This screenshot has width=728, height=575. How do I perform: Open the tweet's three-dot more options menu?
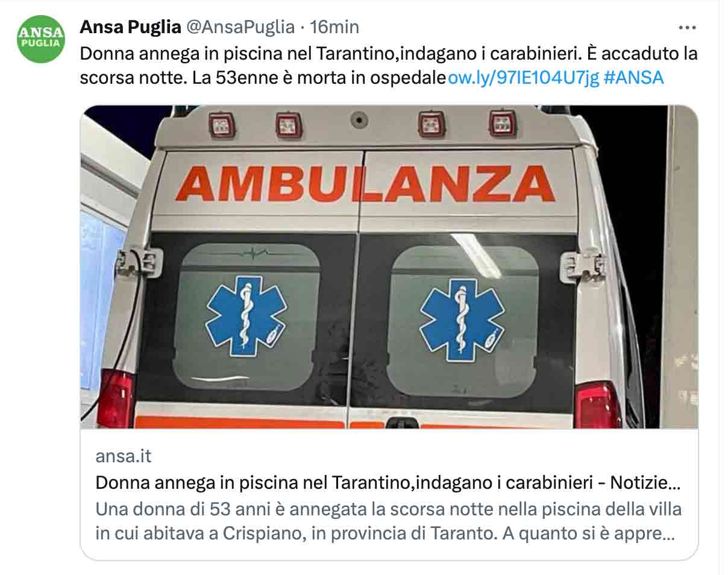[x=687, y=28]
